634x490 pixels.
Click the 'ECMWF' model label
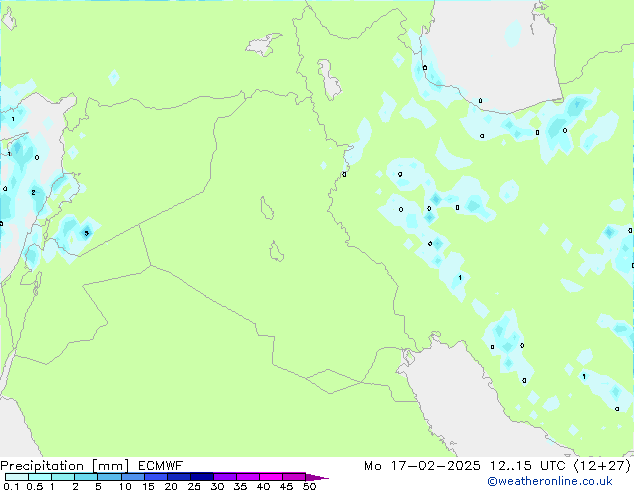(x=161, y=466)
